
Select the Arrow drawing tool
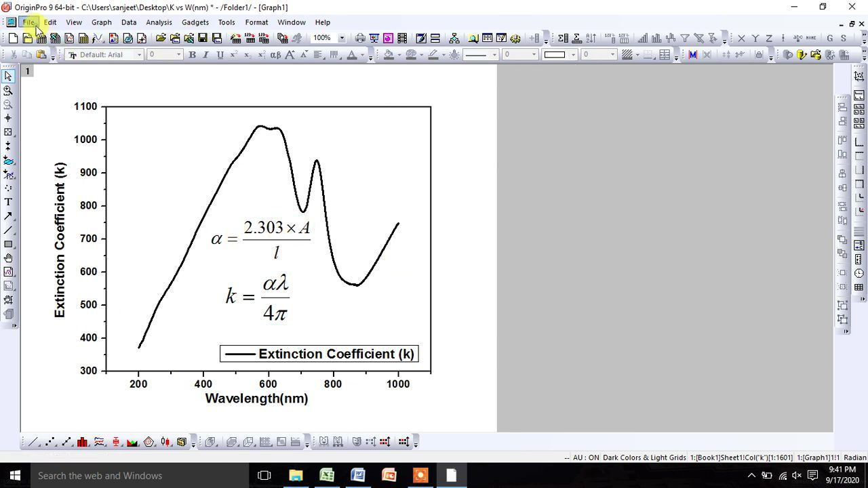point(8,216)
